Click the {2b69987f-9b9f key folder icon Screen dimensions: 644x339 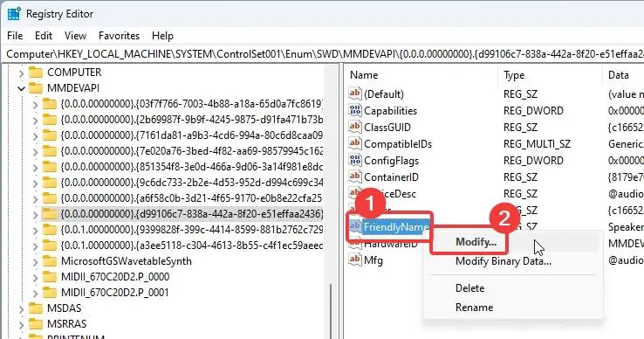tap(50, 120)
